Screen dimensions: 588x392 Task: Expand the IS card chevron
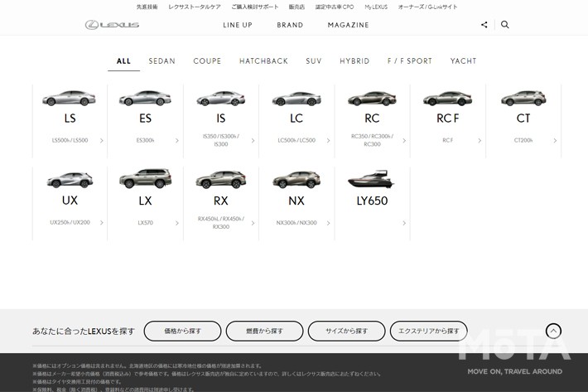253,141
